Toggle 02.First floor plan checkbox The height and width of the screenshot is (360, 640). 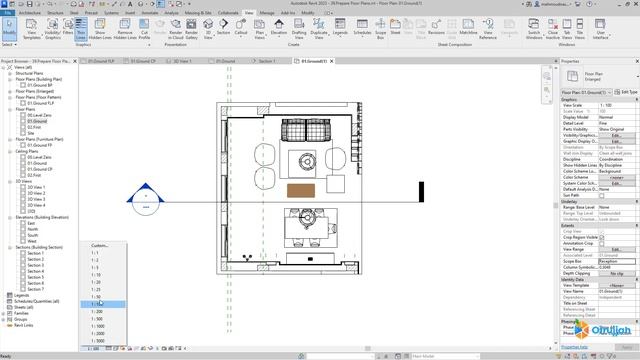pos(23,127)
